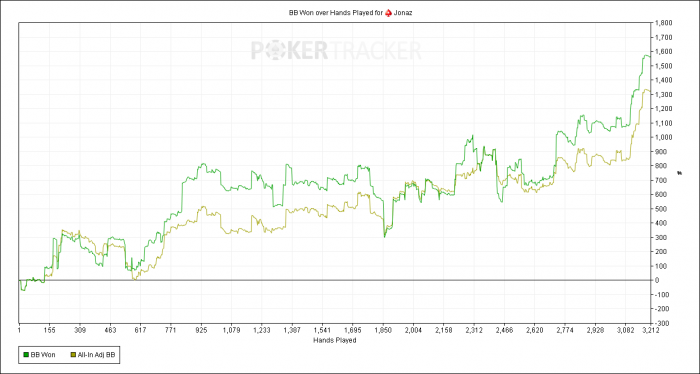Click the y-axis value -300
This screenshot has width=700, height=374.
[x=661, y=323]
